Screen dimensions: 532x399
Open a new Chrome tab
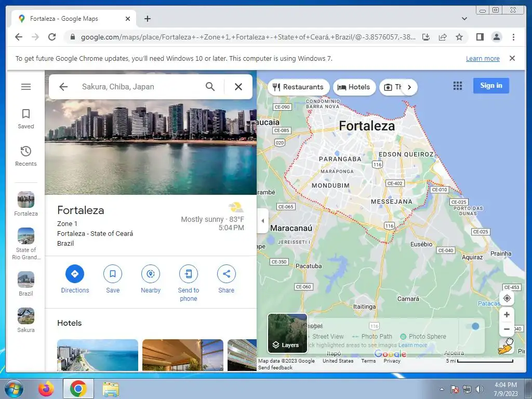click(147, 19)
